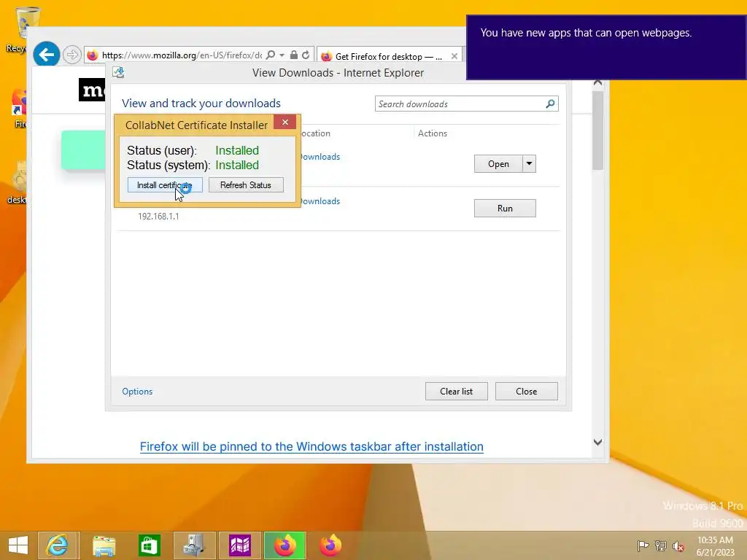The width and height of the screenshot is (747, 560).
Task: Open the second download's Downloads folder link
Action: click(320, 201)
